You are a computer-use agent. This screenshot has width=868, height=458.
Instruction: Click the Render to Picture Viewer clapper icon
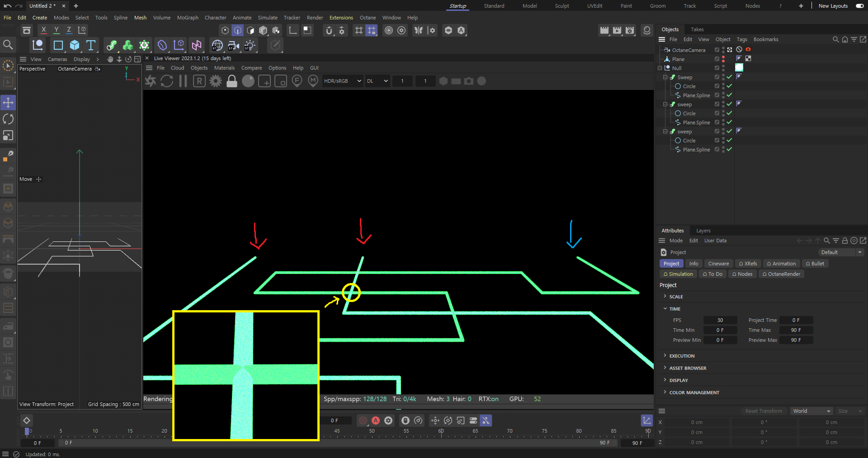tap(617, 30)
